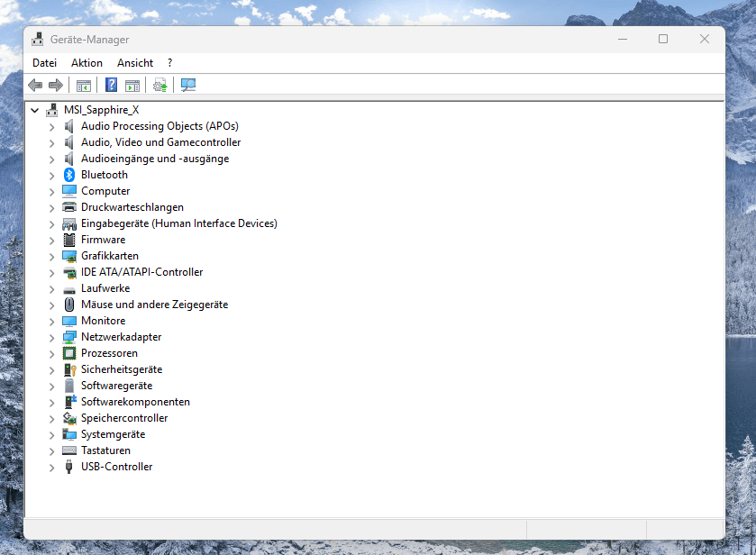
Task: Toggle the action pane toolbar icon
Action: [132, 86]
